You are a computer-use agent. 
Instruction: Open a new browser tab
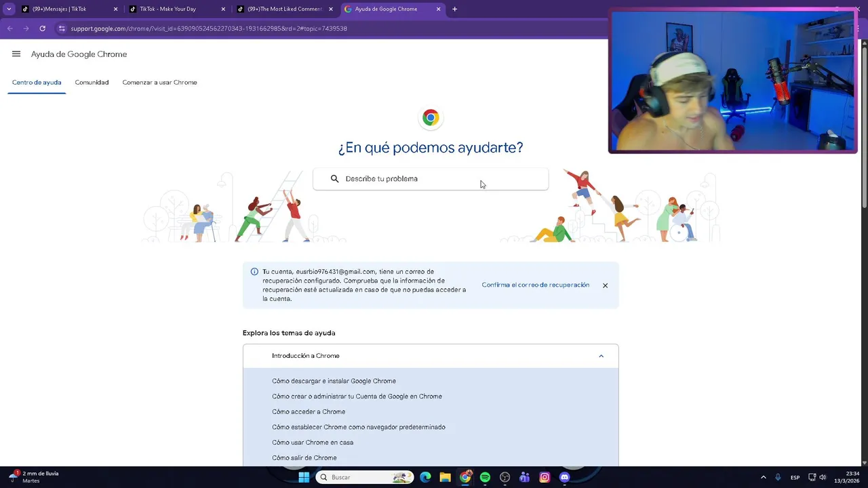pos(454,9)
